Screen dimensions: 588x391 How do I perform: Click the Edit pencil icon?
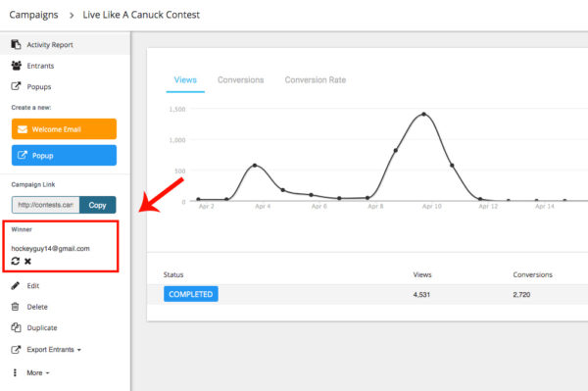pos(15,286)
